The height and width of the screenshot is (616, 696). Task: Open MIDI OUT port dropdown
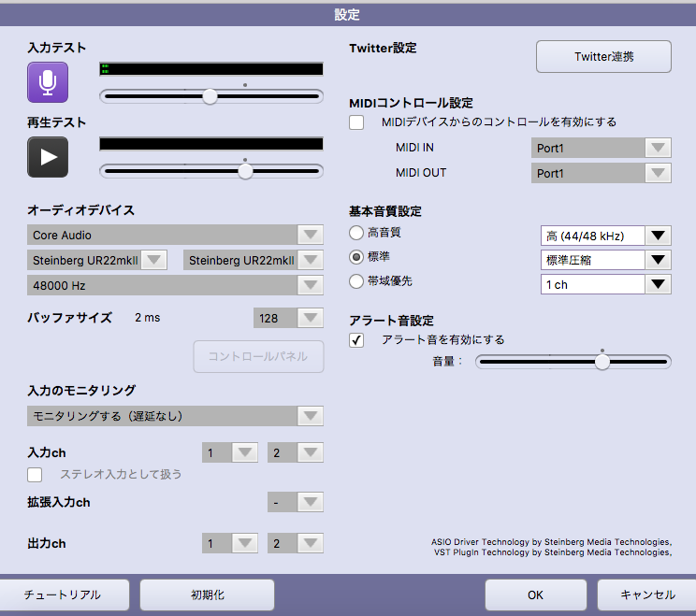point(601,173)
